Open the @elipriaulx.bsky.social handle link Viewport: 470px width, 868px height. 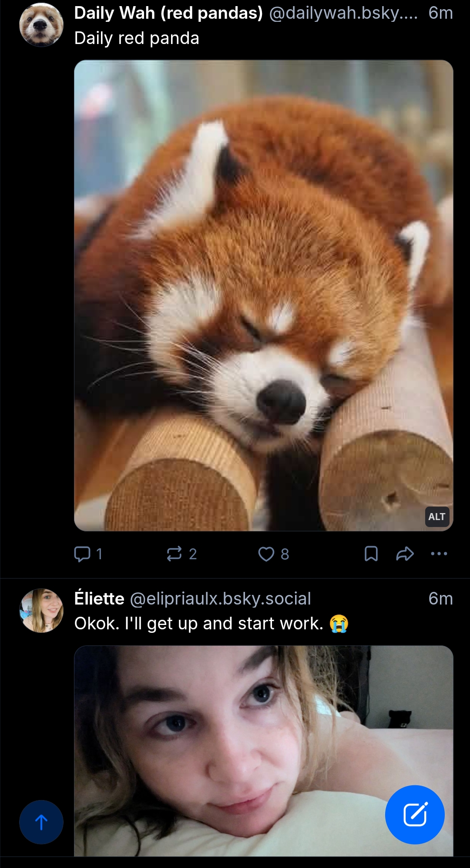point(221,598)
